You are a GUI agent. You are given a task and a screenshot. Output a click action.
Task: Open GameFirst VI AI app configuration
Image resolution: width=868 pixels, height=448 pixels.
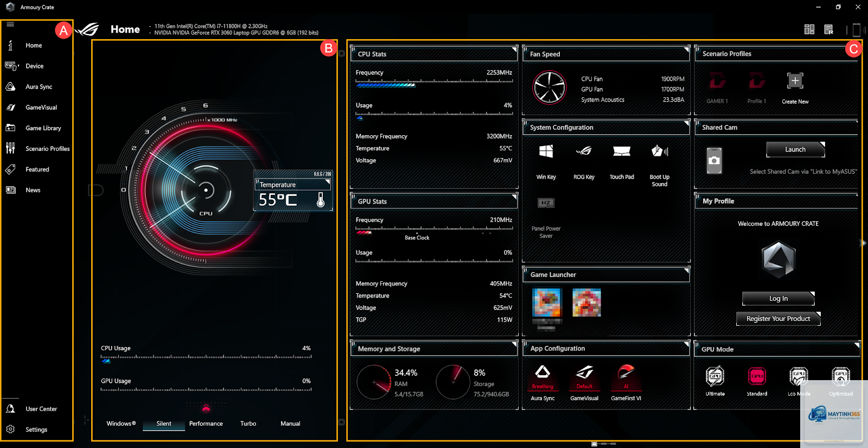[626, 383]
